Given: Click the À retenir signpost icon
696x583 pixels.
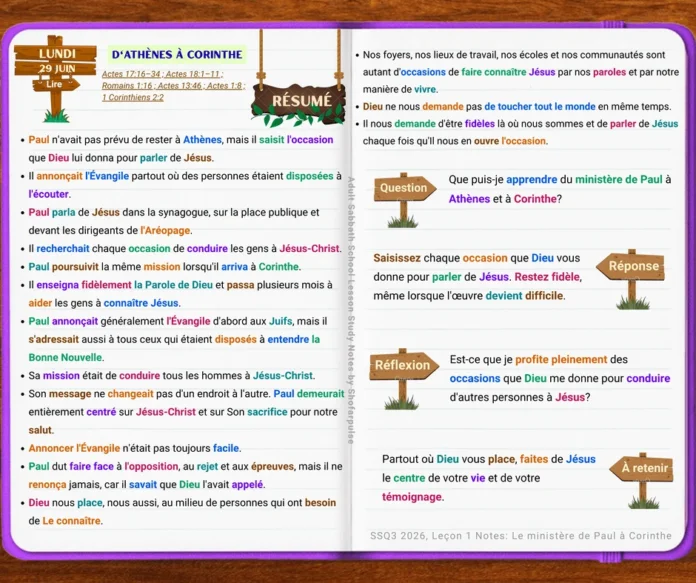Looking at the screenshot, I should (642, 480).
